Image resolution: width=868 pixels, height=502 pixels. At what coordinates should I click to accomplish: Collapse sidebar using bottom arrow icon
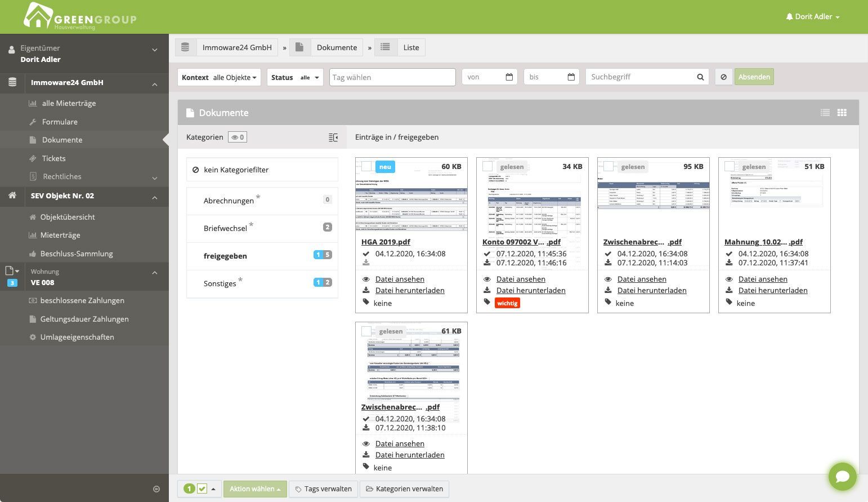[x=156, y=489]
